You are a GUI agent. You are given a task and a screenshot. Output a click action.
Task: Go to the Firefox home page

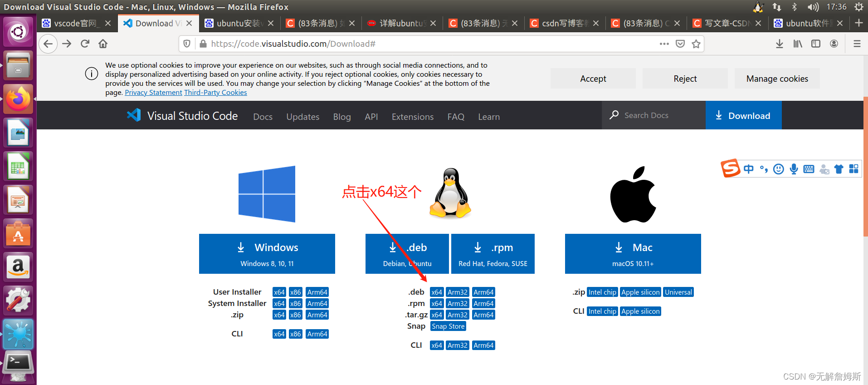click(103, 44)
